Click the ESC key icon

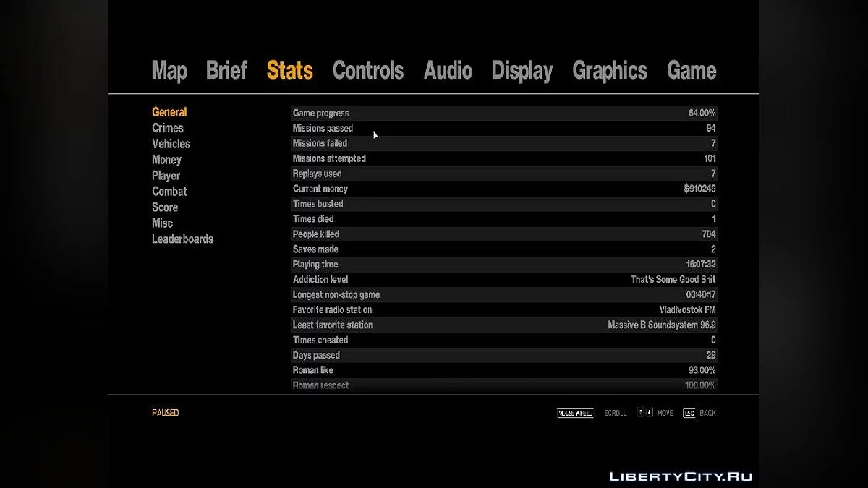tap(689, 413)
